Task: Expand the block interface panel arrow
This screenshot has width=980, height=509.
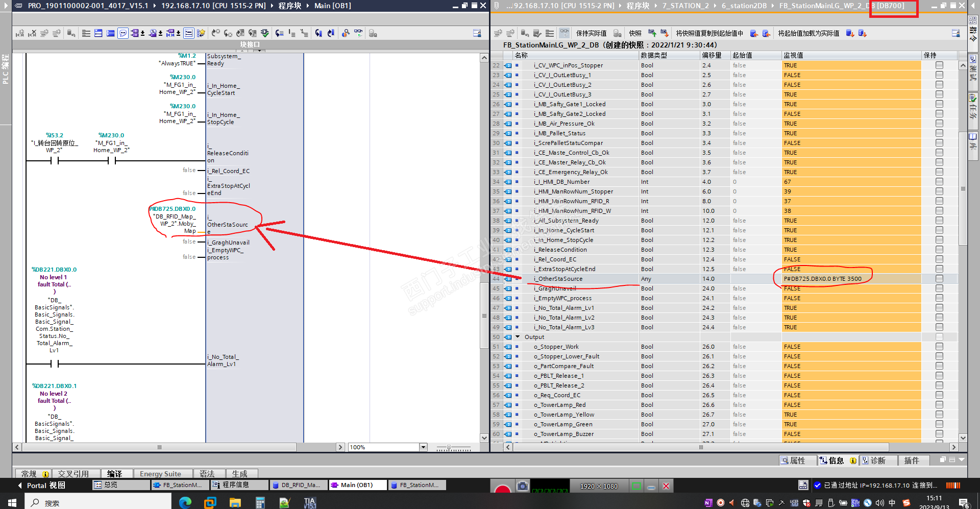Action: pyautogui.click(x=259, y=51)
